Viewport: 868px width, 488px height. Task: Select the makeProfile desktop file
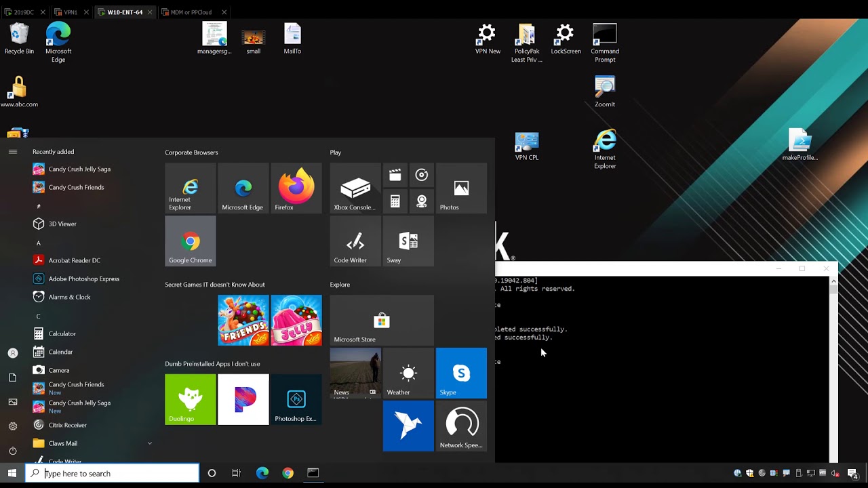click(800, 144)
